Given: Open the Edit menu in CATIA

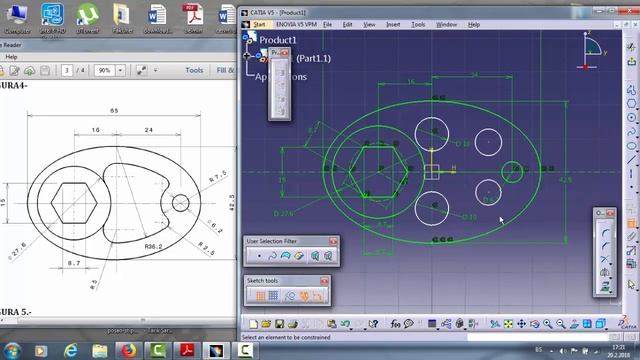Looking at the screenshot, I should click(347, 24).
